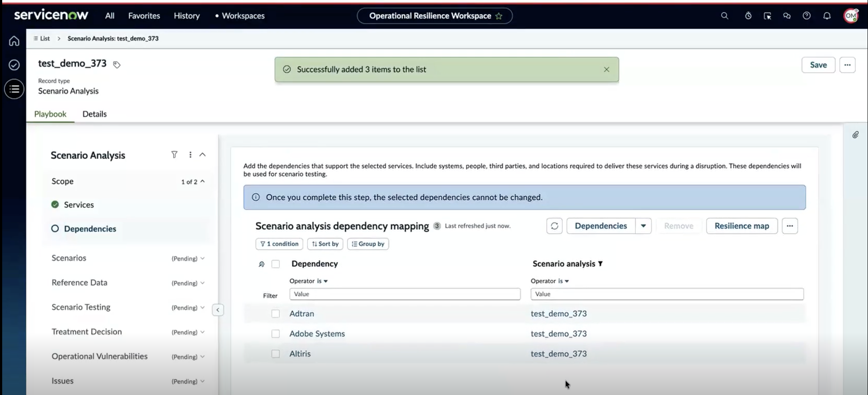The image size is (868, 395).
Task: Click the Dependencies add button
Action: tap(601, 226)
